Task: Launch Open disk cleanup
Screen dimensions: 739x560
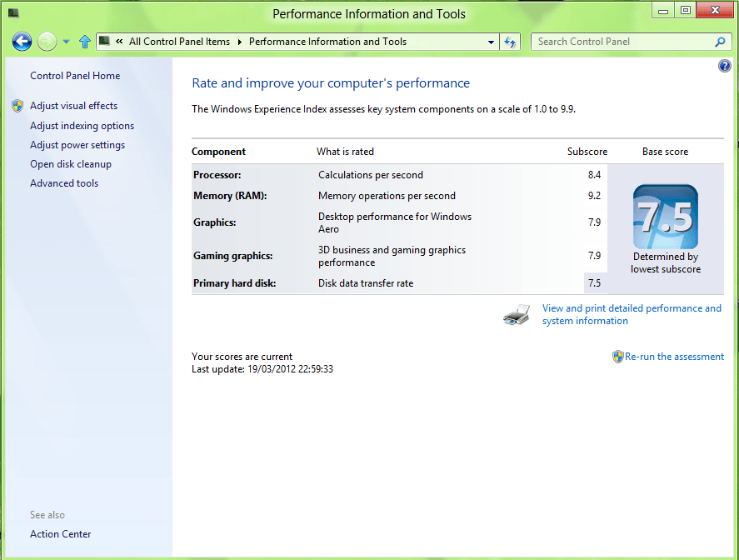Action: pos(71,164)
